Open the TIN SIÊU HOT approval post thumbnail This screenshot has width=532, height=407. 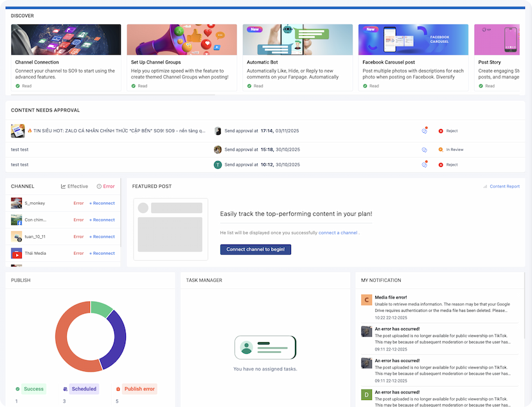pos(17,131)
